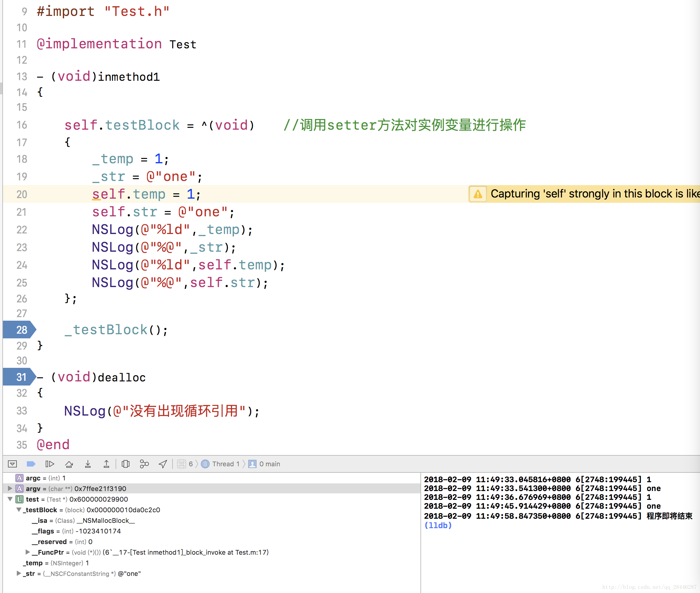
Task: Step over the current line
Action: click(69, 464)
